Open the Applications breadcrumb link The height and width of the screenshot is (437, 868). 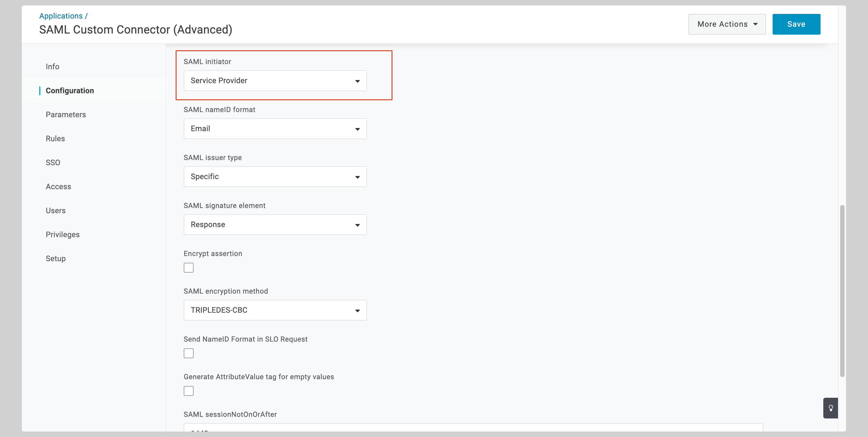[x=61, y=16]
